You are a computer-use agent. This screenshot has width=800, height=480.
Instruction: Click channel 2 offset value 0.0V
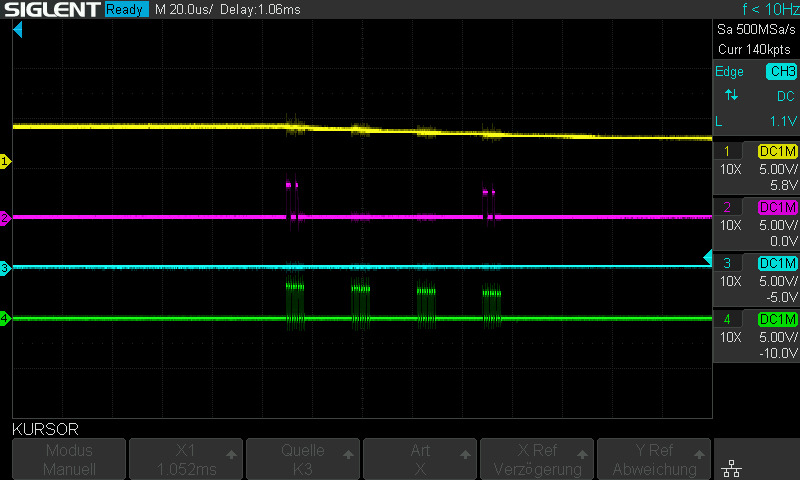(x=783, y=241)
